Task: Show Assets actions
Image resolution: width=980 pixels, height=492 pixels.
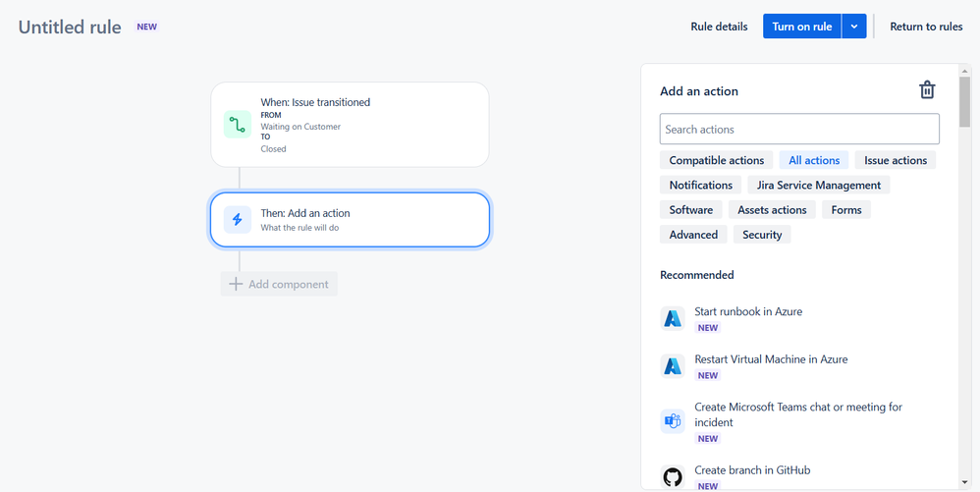Action: [x=772, y=210]
